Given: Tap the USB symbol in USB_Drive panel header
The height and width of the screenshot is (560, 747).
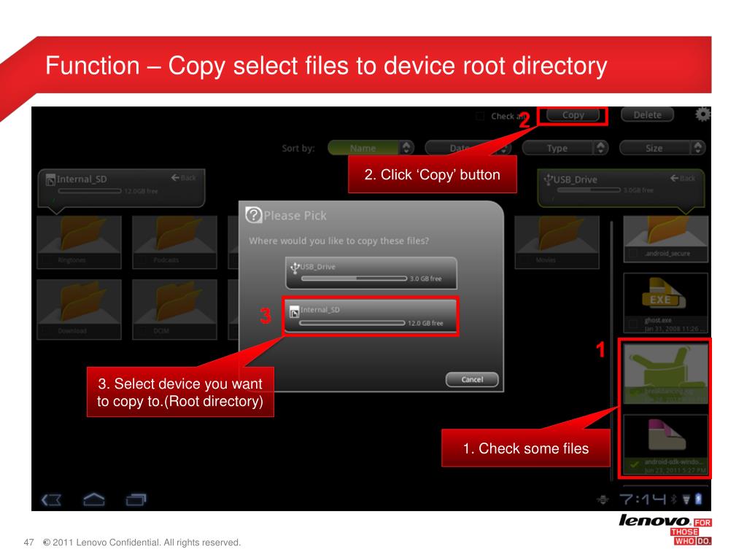Looking at the screenshot, I should (x=548, y=179).
